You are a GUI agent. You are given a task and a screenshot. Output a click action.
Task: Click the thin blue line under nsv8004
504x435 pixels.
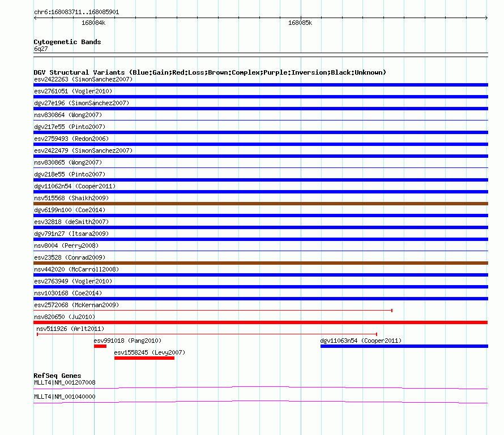tap(260, 251)
